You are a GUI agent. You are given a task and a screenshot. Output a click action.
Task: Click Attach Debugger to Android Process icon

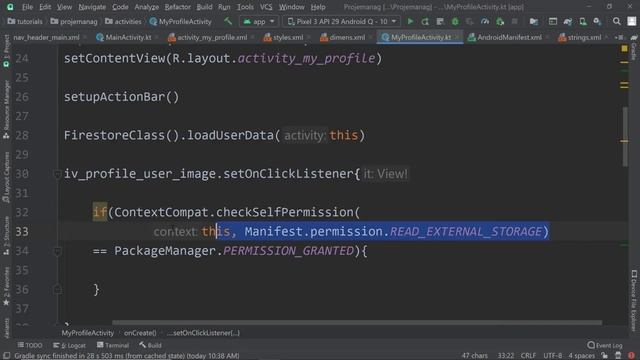click(500, 21)
